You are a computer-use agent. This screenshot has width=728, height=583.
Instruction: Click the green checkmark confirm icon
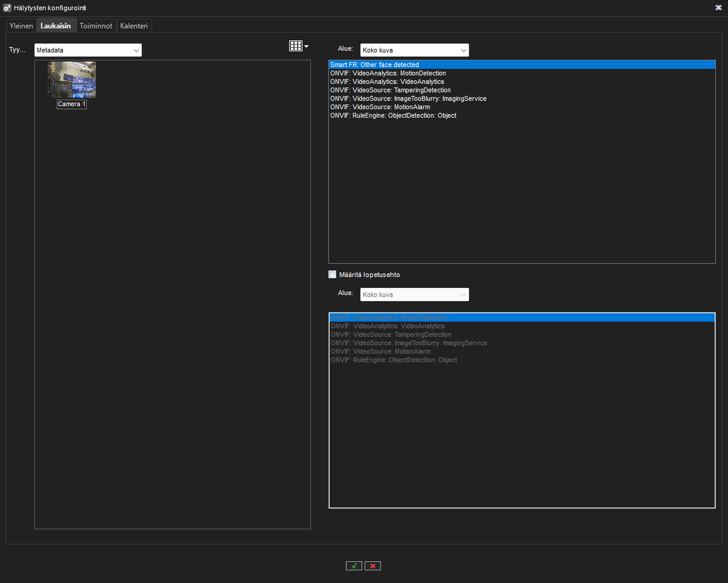[x=354, y=565]
